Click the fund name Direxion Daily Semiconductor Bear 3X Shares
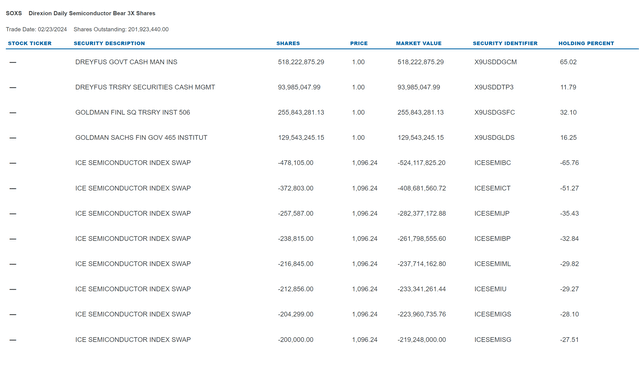Image resolution: width=640 pixels, height=366 pixels. [x=92, y=13]
